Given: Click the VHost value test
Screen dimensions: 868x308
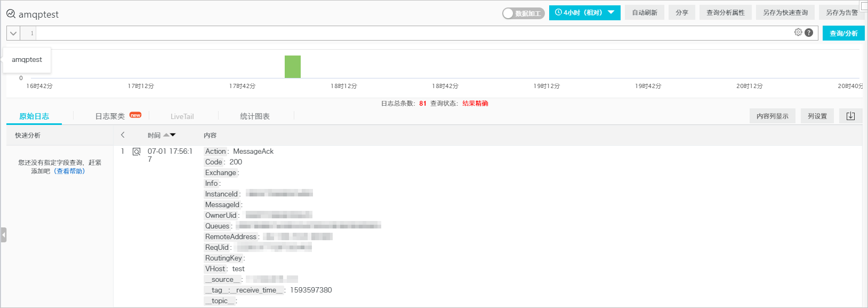Looking at the screenshot, I should (x=238, y=268).
